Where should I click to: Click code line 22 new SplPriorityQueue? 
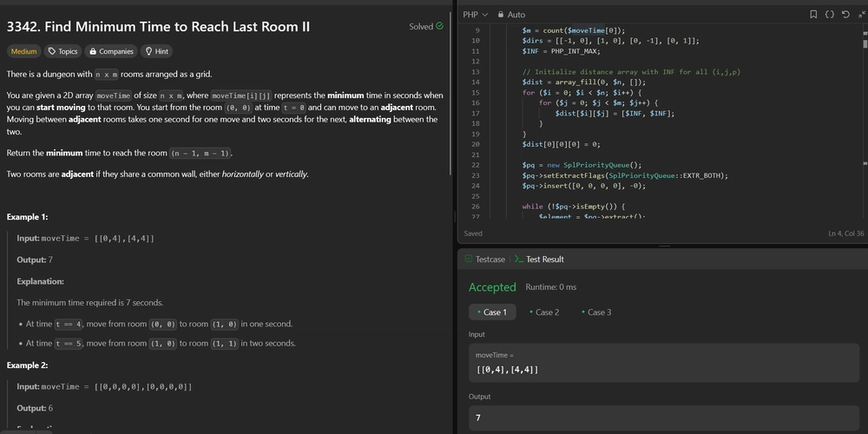coord(582,165)
